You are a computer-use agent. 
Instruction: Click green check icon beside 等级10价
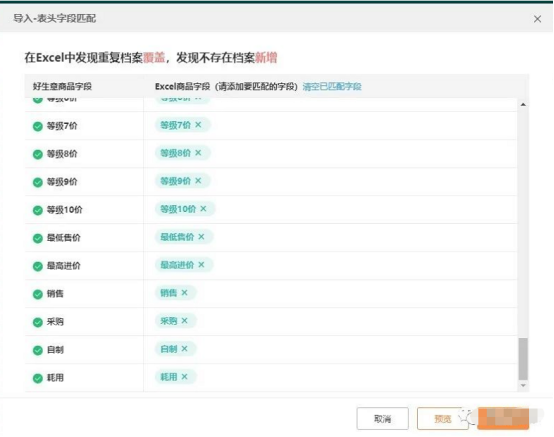38,210
